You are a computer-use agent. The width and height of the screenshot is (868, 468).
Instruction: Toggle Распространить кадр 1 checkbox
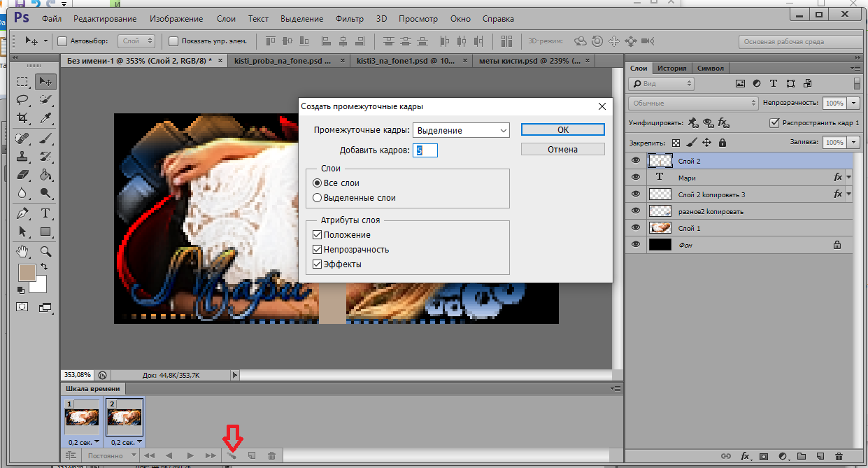click(774, 123)
